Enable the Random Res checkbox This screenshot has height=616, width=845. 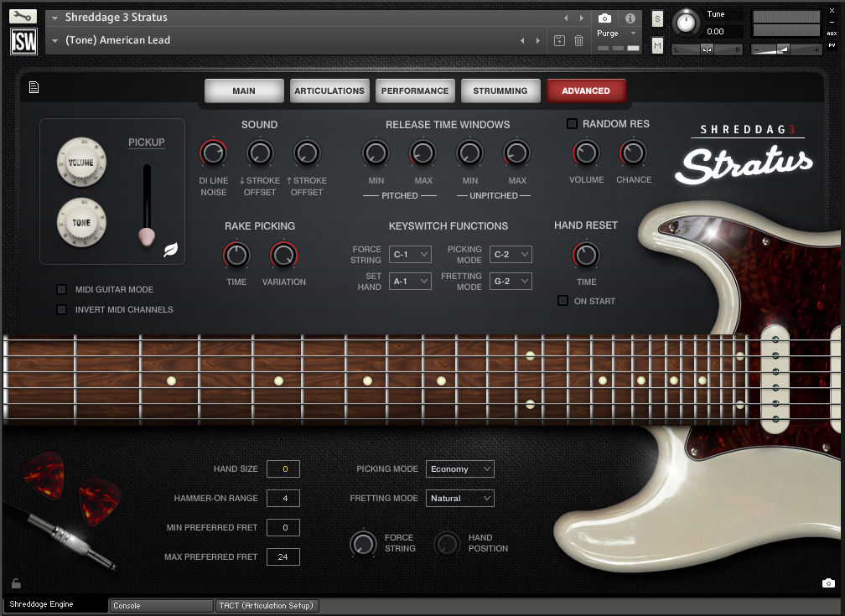coord(572,124)
